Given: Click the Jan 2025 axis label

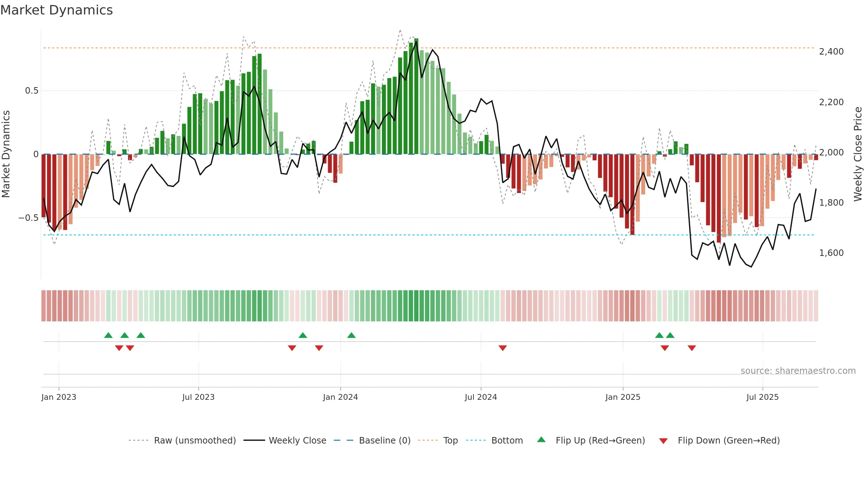Looking at the screenshot, I should [x=623, y=397].
